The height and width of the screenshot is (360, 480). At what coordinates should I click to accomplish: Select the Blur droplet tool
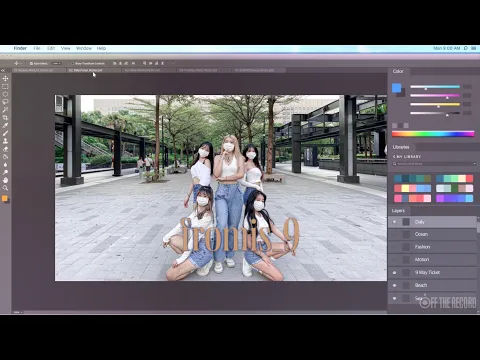click(x=5, y=164)
